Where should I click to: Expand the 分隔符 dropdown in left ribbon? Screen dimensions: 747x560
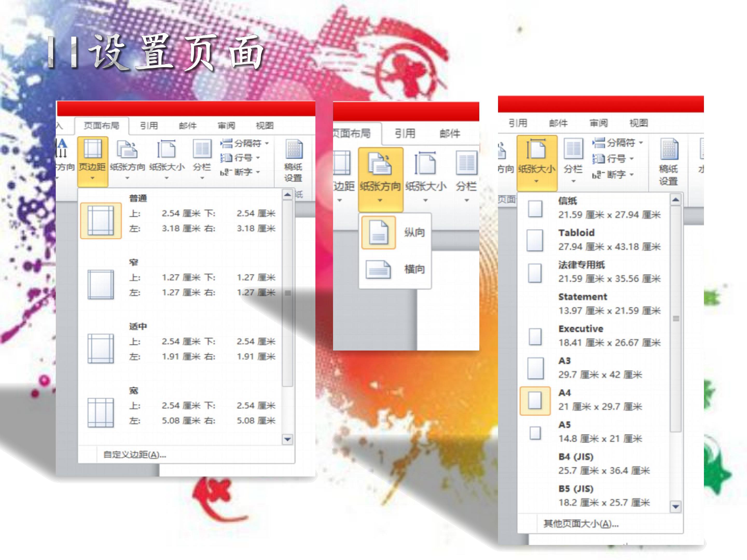click(x=245, y=143)
